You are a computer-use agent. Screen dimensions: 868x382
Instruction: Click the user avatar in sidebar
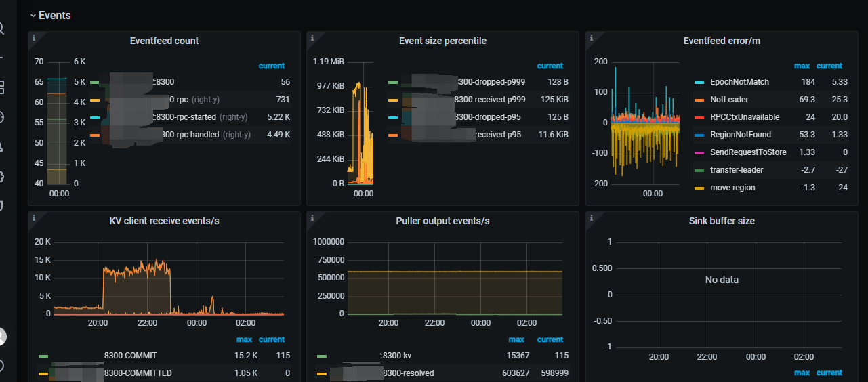(2, 336)
